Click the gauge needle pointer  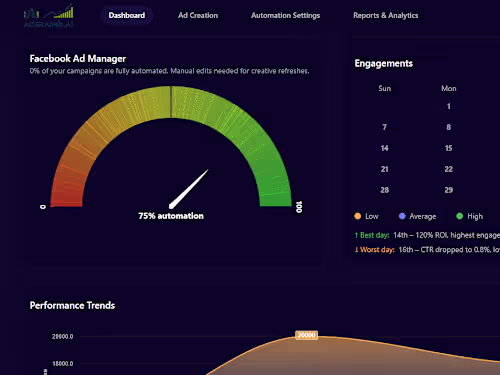point(189,189)
